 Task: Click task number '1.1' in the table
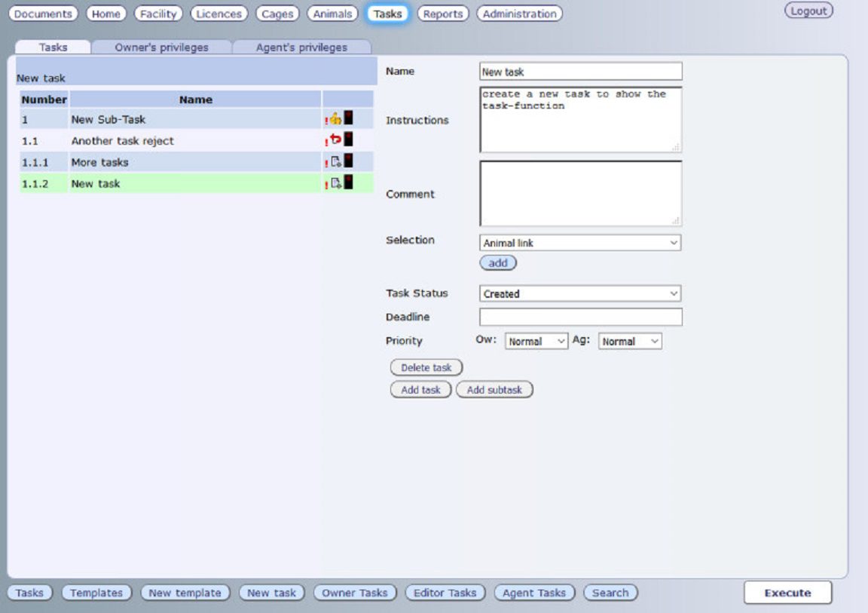pos(30,141)
